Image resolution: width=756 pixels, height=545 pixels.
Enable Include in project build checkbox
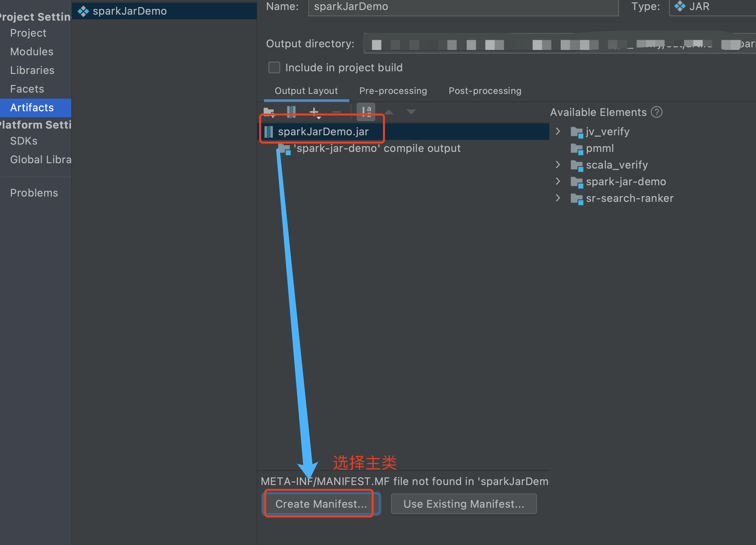pyautogui.click(x=274, y=68)
